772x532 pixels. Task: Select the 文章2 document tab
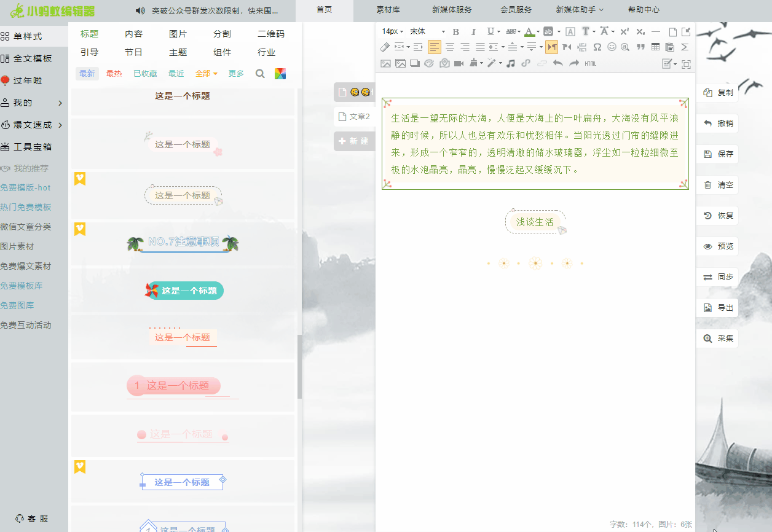click(354, 116)
